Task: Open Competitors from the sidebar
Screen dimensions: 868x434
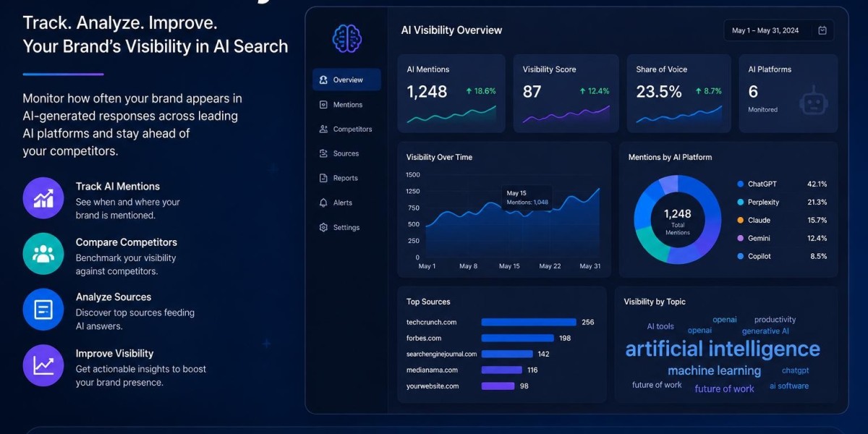Action: (346, 129)
